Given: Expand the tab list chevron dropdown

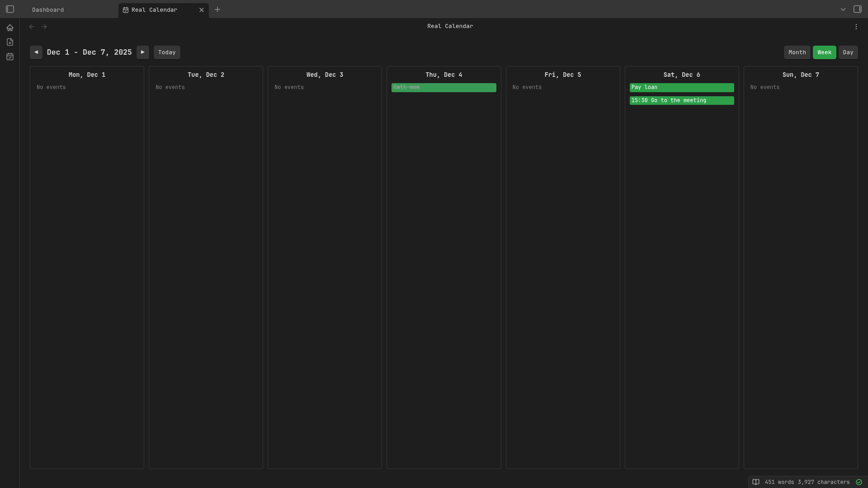Looking at the screenshot, I should (x=843, y=9).
